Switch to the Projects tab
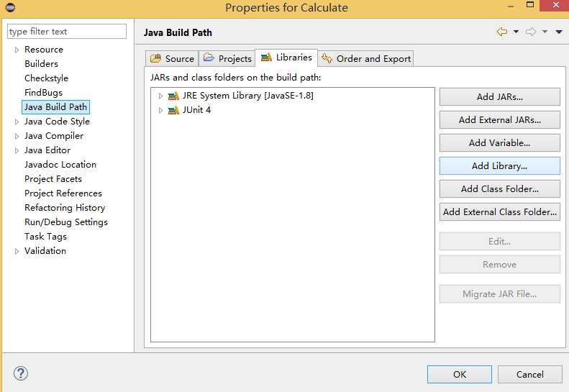569x392 pixels. coord(227,58)
